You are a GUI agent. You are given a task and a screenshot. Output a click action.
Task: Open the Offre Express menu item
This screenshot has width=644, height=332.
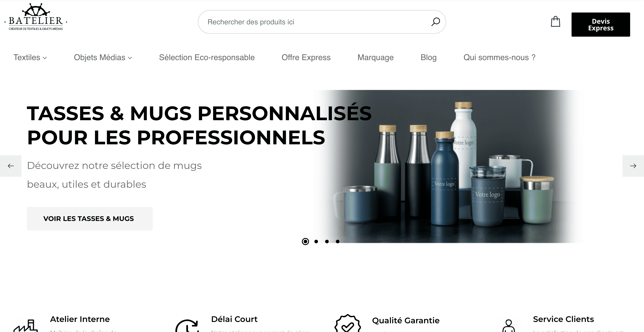[x=306, y=57]
